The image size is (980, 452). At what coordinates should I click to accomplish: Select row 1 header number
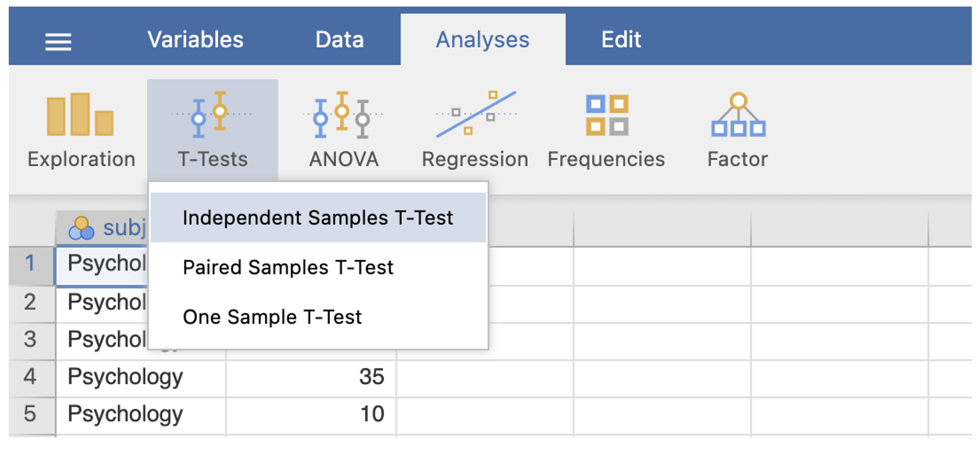31,264
